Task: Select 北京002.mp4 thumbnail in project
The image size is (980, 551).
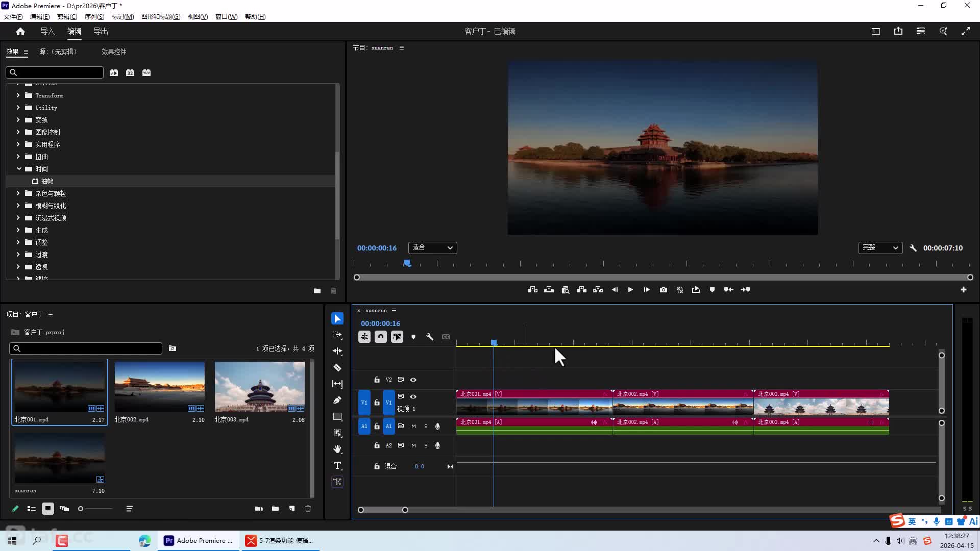Action: click(160, 387)
